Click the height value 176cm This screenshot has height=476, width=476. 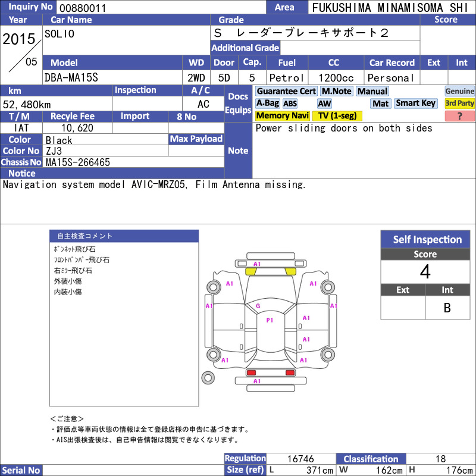459,470
